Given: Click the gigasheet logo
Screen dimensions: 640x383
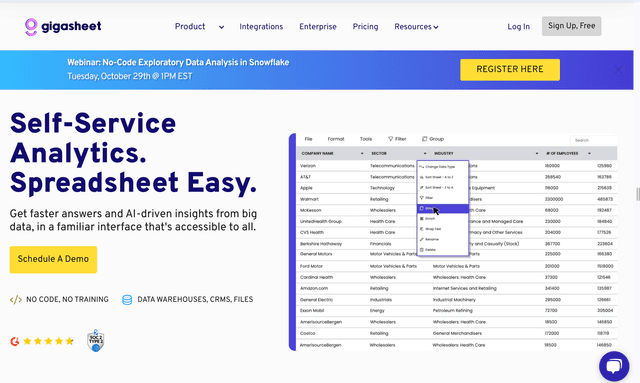Looking at the screenshot, I should click(x=63, y=27).
